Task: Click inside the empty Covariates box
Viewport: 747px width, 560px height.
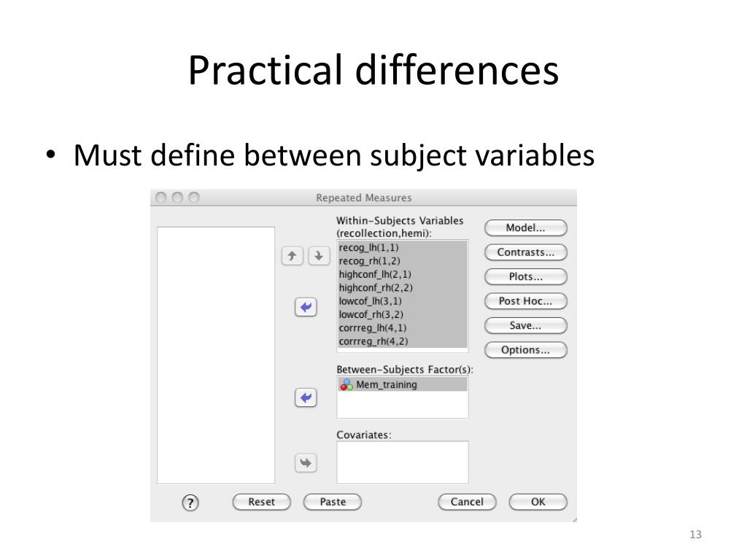Action: click(x=403, y=462)
